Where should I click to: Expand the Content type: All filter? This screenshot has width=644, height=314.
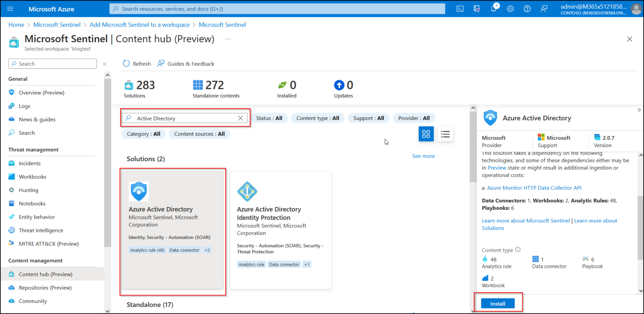coord(317,118)
